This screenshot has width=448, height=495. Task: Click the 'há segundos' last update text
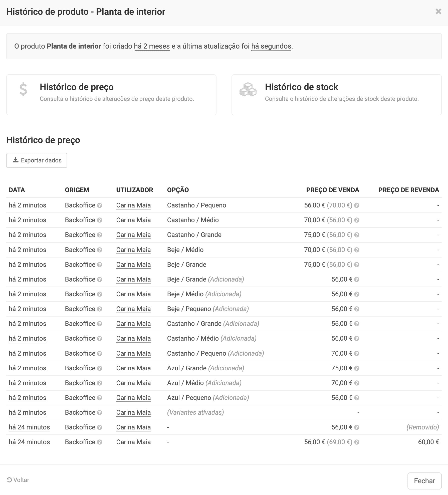271,46
